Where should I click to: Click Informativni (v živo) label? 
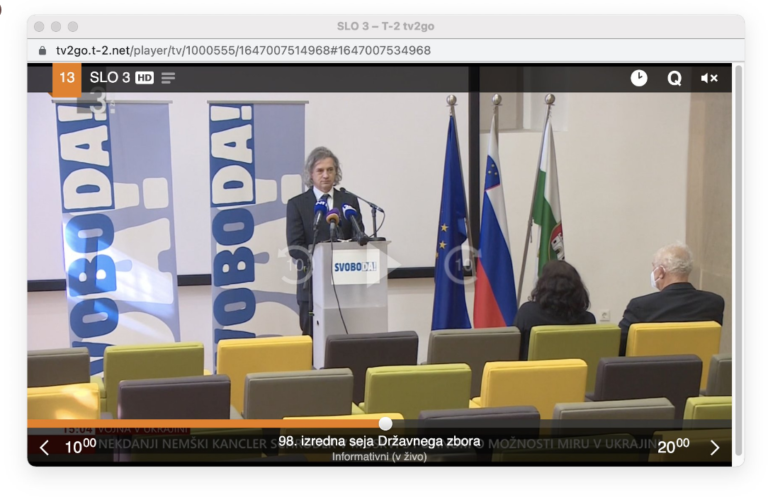[380, 456]
